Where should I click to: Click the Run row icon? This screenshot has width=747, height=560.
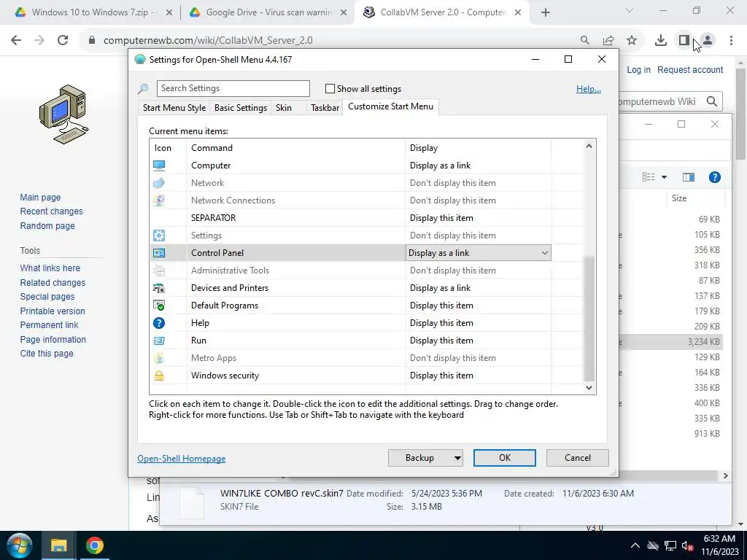tap(158, 341)
